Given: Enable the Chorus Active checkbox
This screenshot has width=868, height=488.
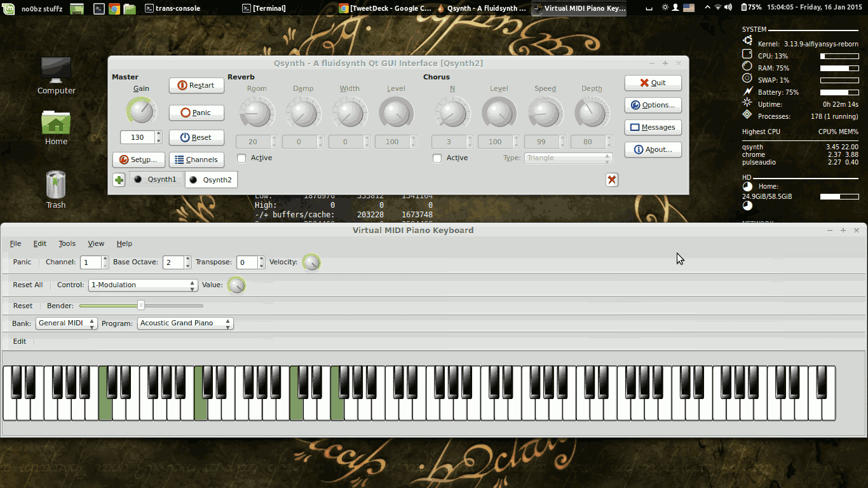Looking at the screenshot, I should click(x=437, y=158).
